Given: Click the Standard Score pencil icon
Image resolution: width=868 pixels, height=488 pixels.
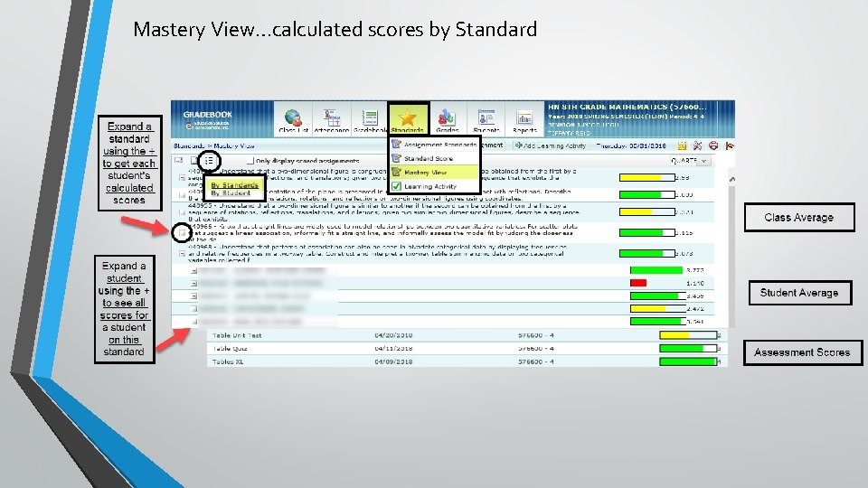Looking at the screenshot, I should 396,158.
